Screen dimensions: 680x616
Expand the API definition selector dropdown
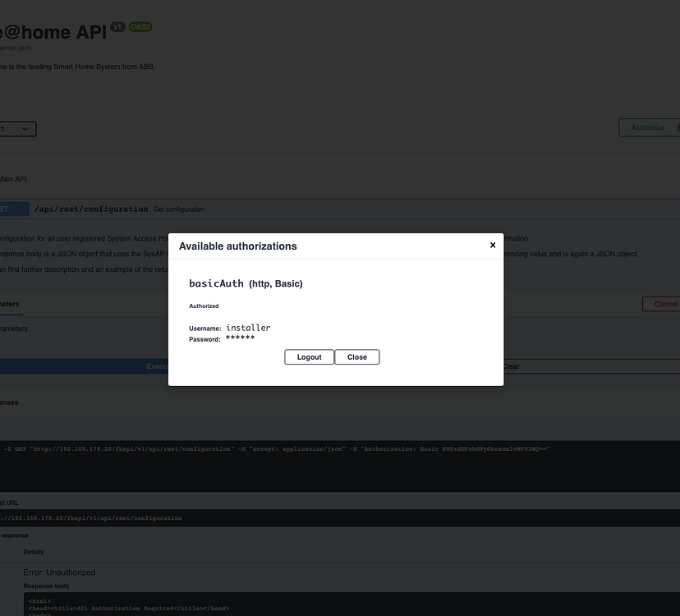pos(16,129)
